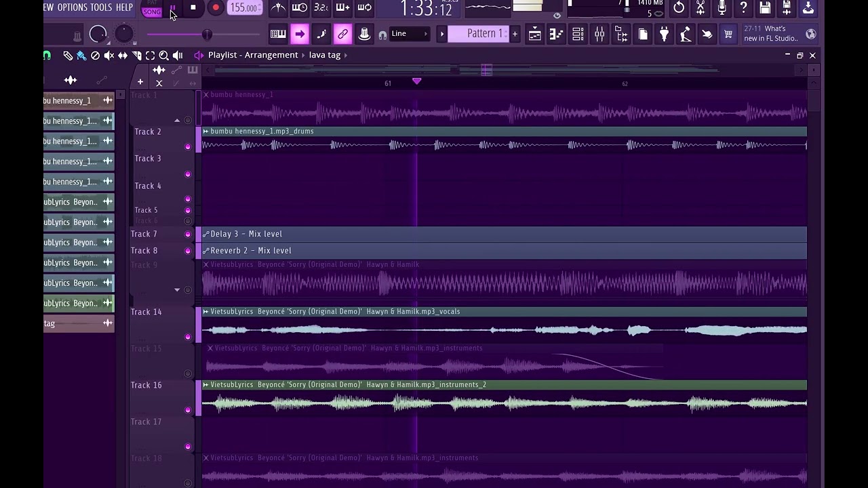
Task: Open the Mixer window
Action: tap(599, 34)
